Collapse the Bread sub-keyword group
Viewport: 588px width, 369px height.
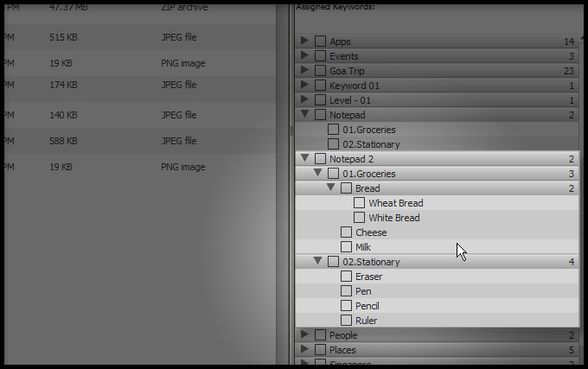(330, 188)
